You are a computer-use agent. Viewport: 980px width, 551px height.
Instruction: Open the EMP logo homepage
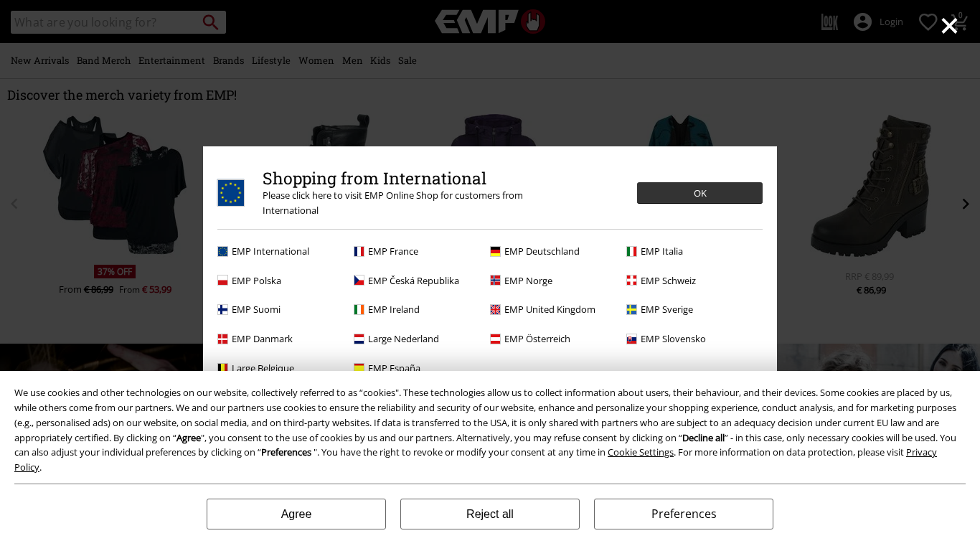point(490,22)
